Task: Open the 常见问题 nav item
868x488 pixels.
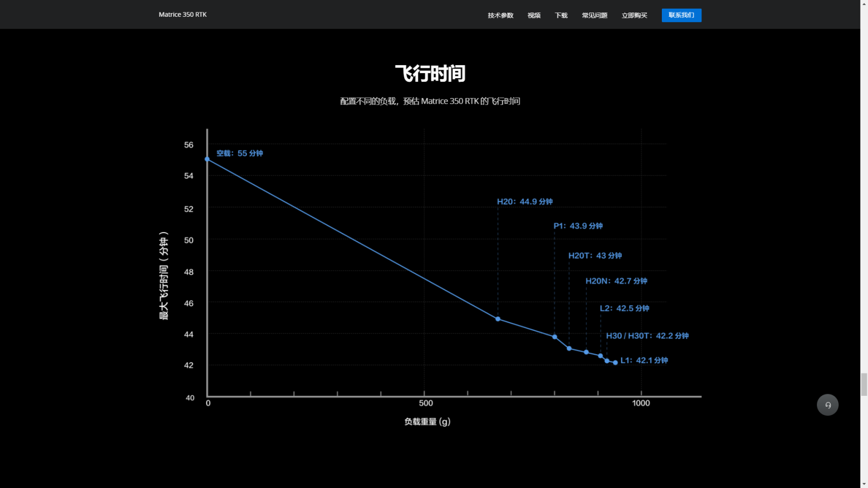Action: tap(595, 15)
